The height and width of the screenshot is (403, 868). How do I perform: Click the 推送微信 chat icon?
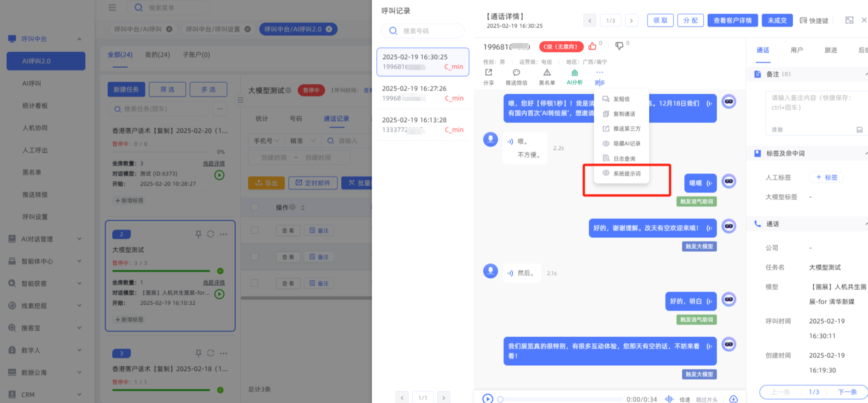pyautogui.click(x=516, y=73)
